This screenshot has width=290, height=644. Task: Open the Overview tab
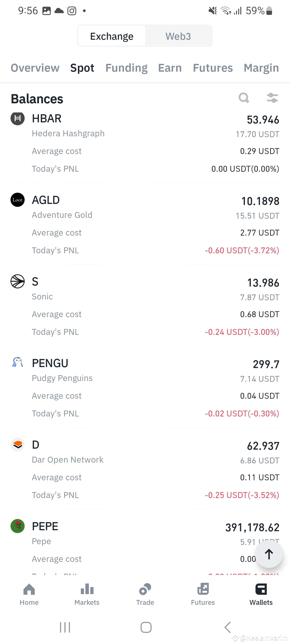point(35,68)
